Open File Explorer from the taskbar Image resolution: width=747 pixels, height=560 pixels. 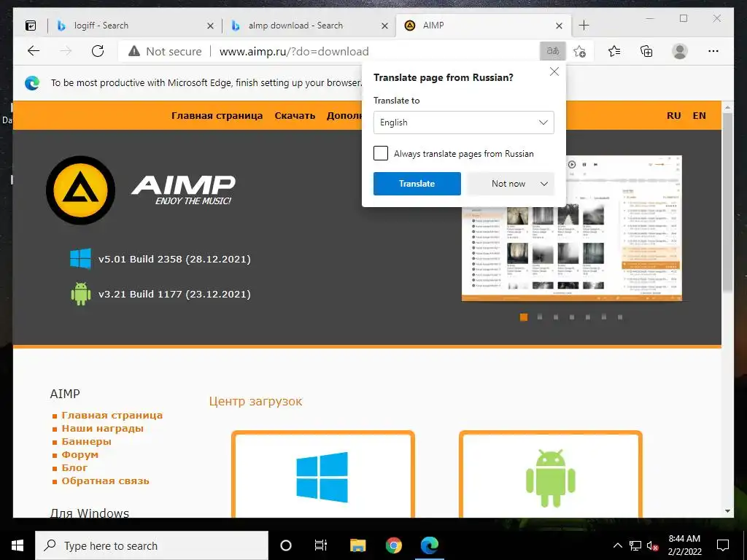357,545
